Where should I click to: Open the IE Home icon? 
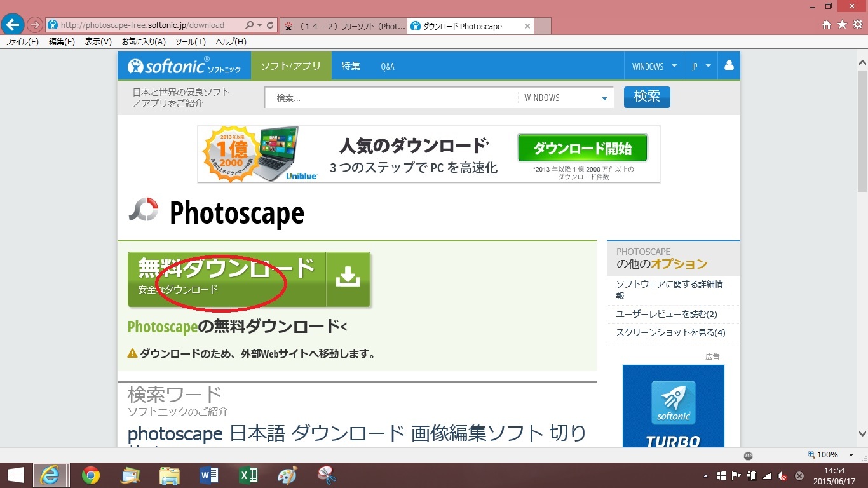coord(826,25)
